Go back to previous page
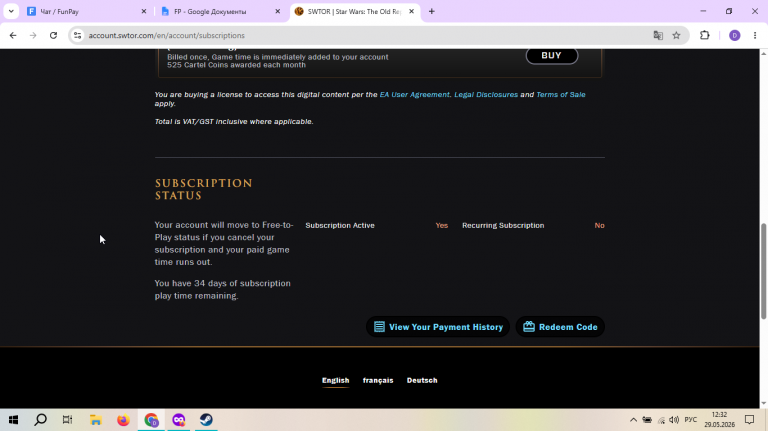 (13, 35)
